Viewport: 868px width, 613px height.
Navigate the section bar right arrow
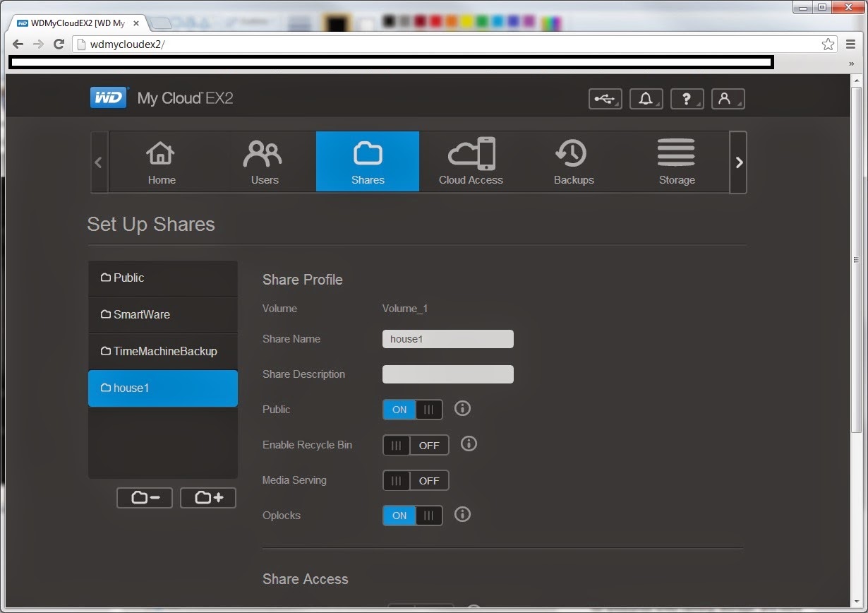[x=738, y=162]
